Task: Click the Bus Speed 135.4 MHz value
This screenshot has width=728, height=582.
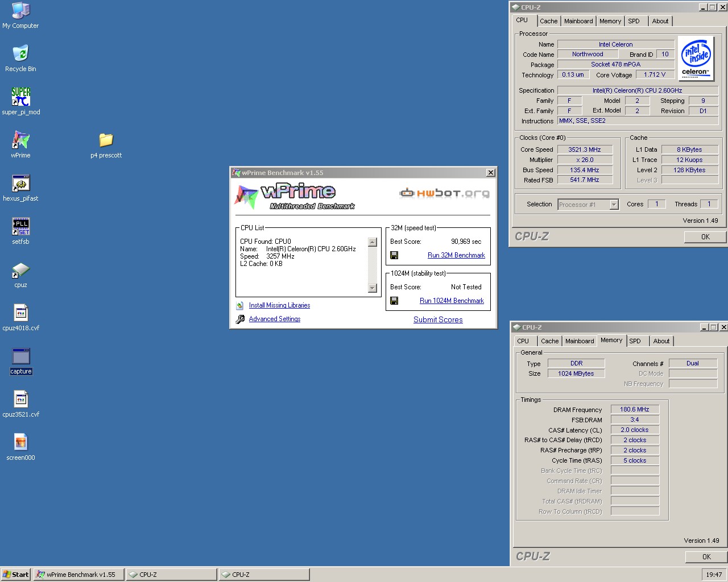Action: 585,170
